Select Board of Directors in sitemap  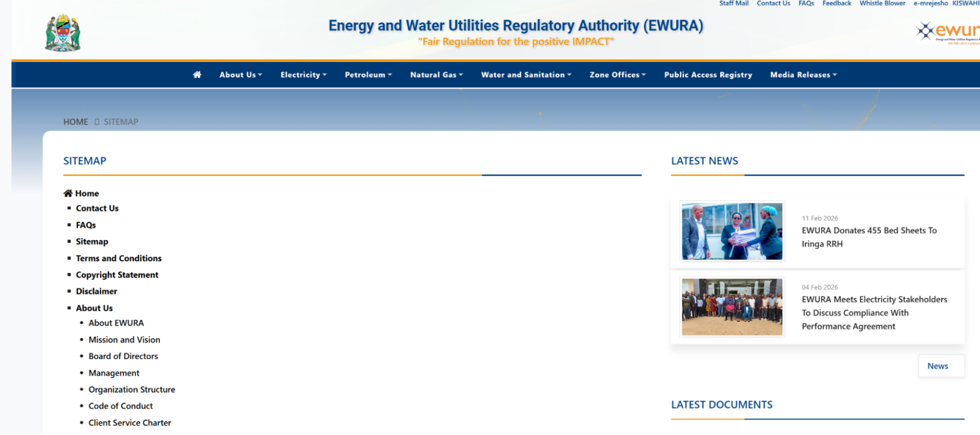tap(123, 356)
